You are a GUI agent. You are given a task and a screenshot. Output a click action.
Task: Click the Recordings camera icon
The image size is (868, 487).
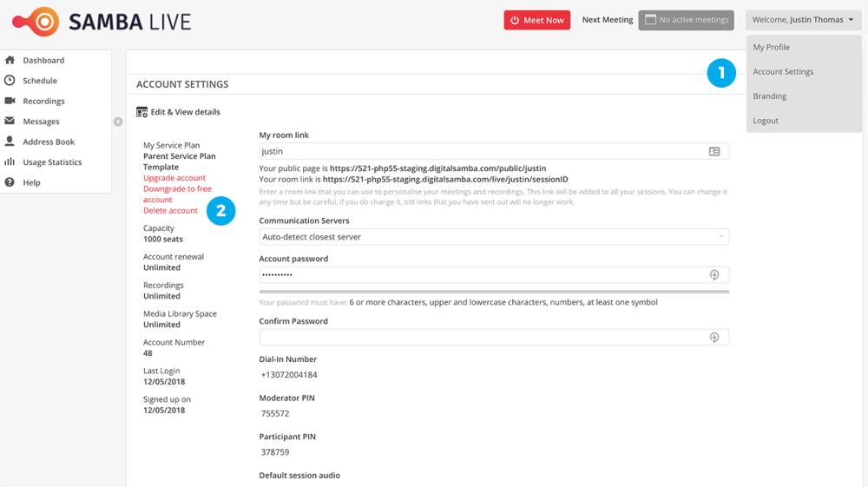point(10,101)
